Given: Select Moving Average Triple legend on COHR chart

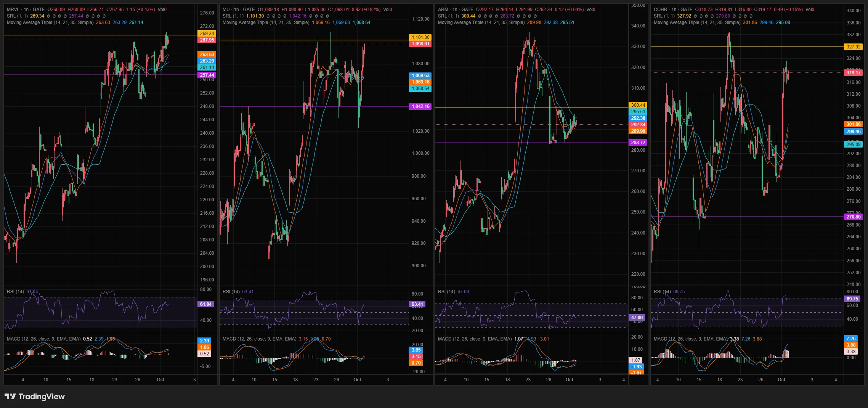Looking at the screenshot, I should [x=697, y=22].
